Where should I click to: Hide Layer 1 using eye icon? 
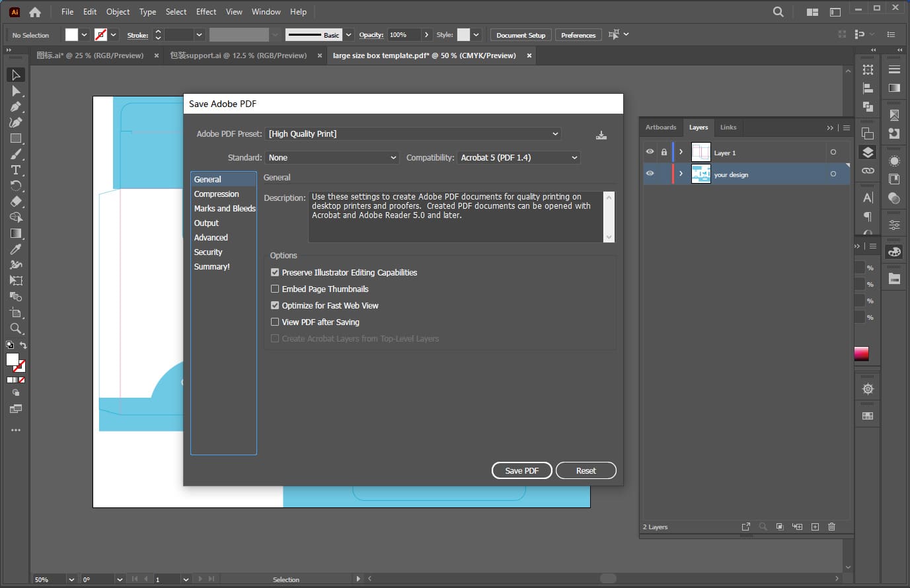pos(650,152)
